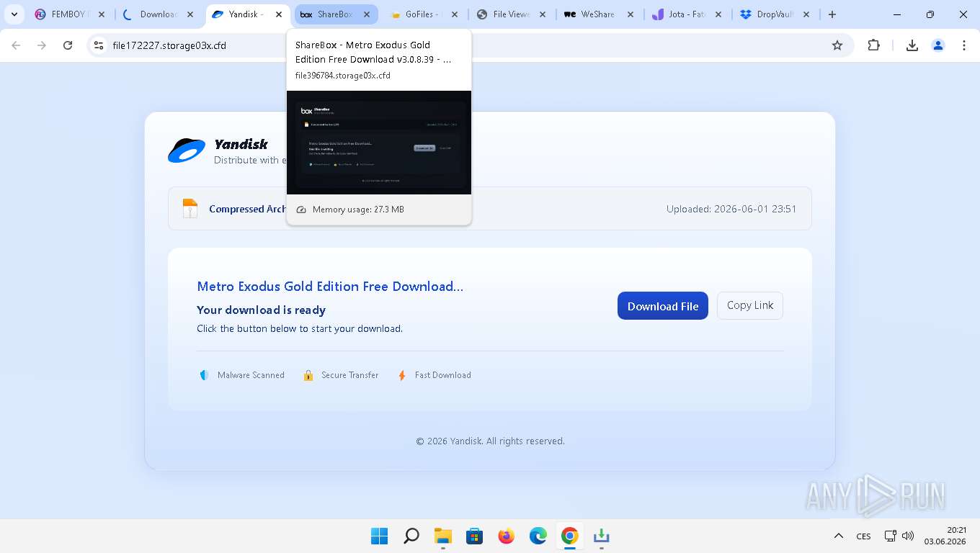Click the compressed archive file icon
Viewport: 980px width, 553px height.
(190, 209)
